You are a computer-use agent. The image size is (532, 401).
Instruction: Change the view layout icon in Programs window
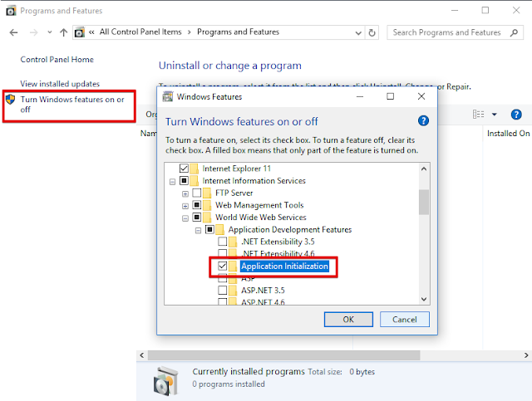tap(479, 115)
